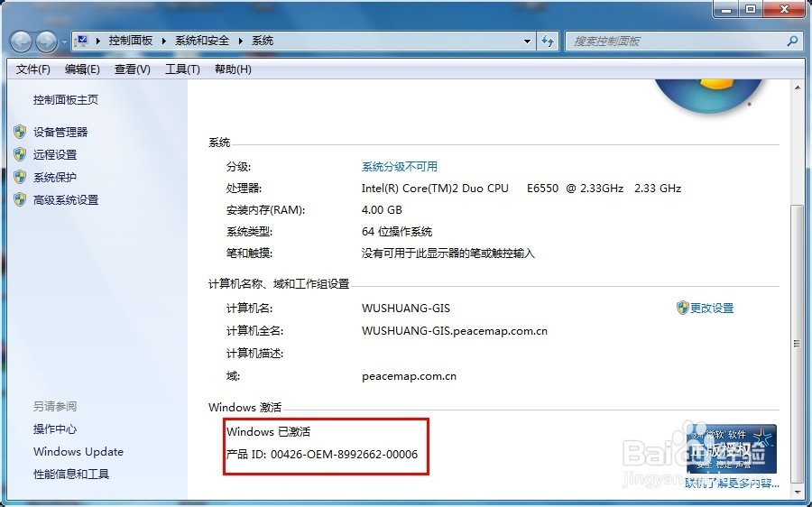Image resolution: width=812 pixels, height=507 pixels.
Task: Open the recent pages dropdown beside Forward
Action: [x=64, y=41]
